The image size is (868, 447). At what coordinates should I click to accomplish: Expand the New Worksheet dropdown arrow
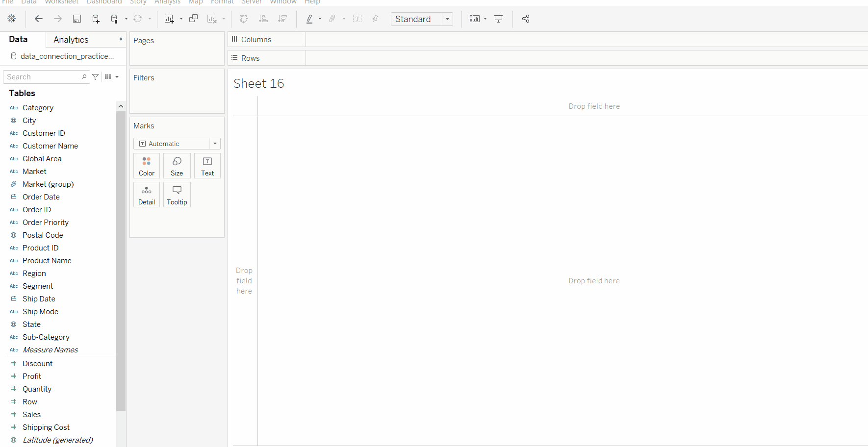tap(181, 19)
